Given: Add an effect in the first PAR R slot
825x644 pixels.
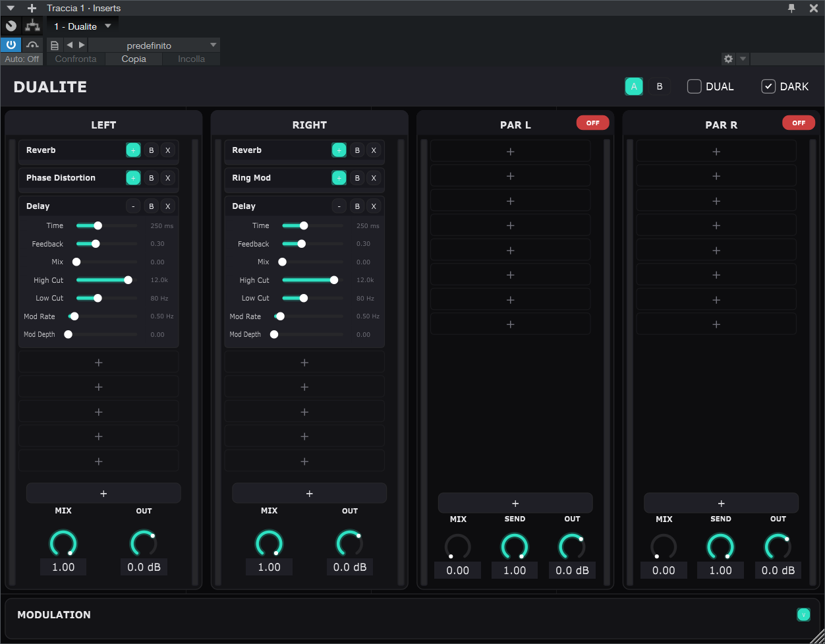Looking at the screenshot, I should coord(716,150).
